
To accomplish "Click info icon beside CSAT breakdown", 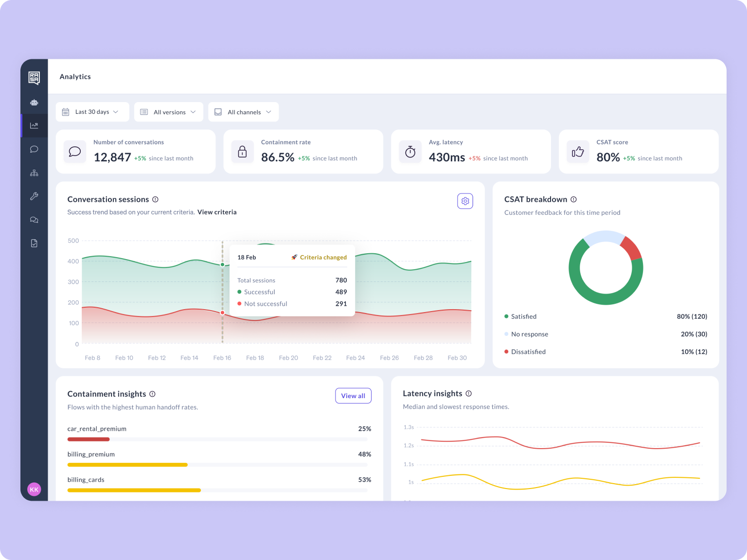I will tap(573, 199).
